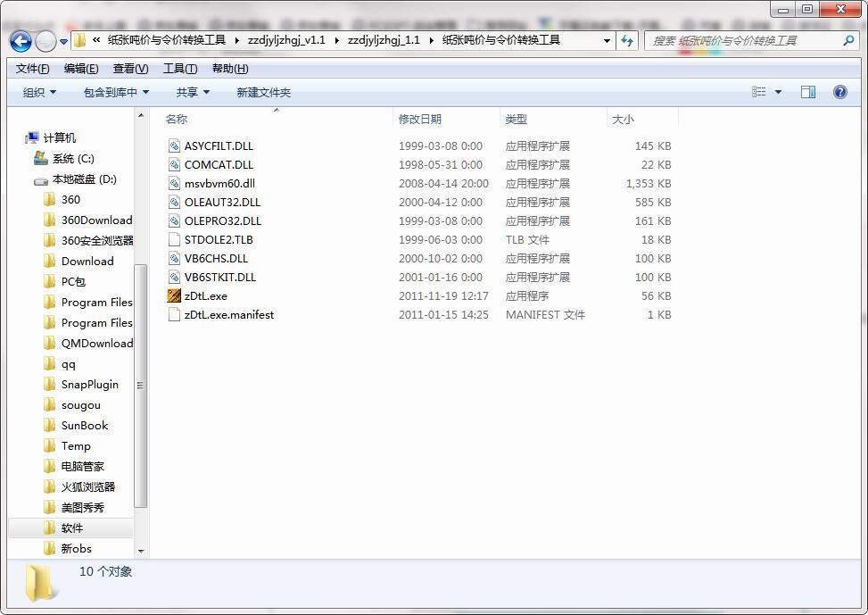Open the 查看(V) menu
The height and width of the screenshot is (615, 868).
(x=130, y=69)
